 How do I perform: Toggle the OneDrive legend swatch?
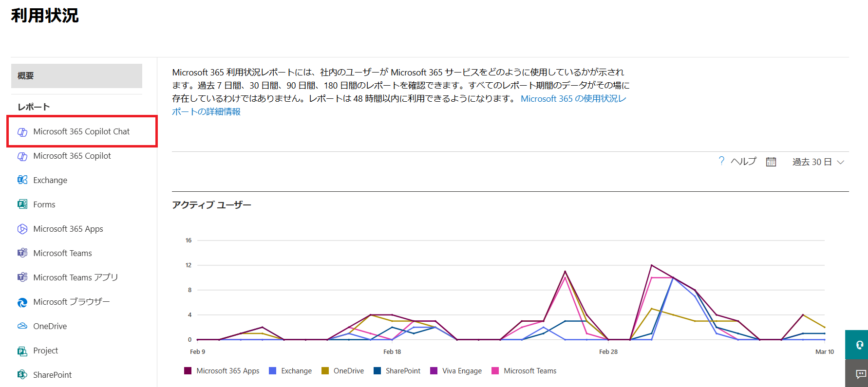point(325,371)
